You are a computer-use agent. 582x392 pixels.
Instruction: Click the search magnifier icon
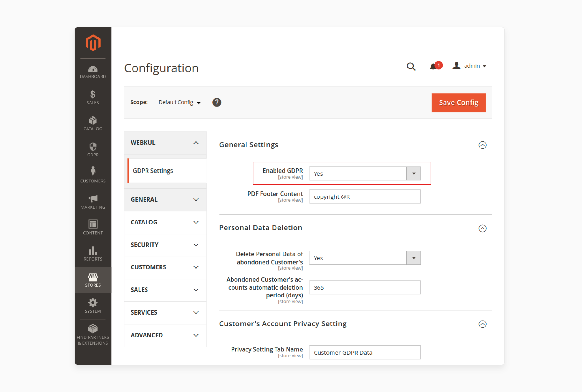[x=411, y=66]
